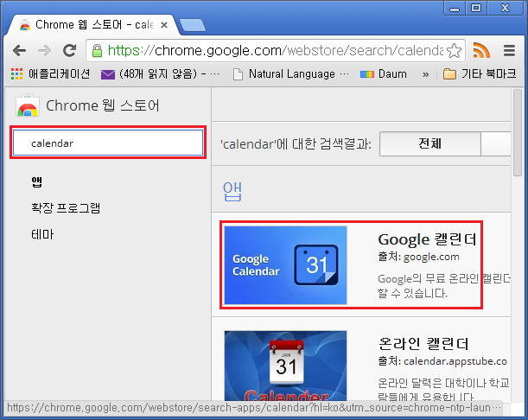Open a new tab with the new tab button
528x420 pixels.
(x=193, y=25)
